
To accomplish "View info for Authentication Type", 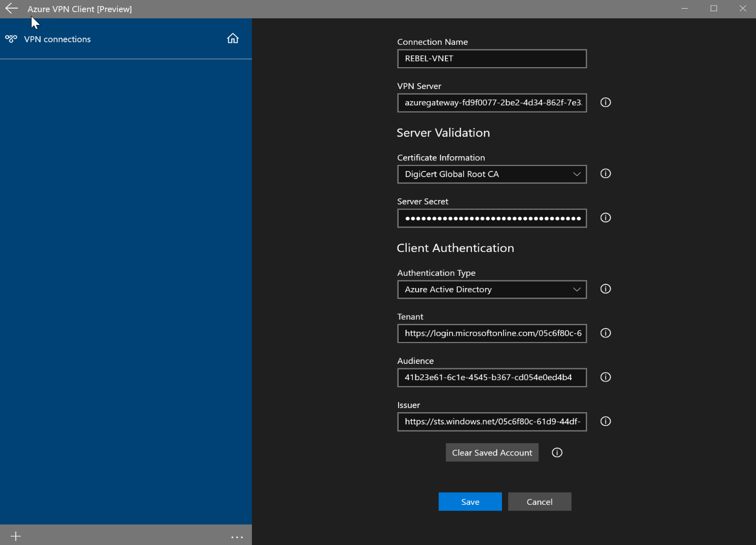I will click(605, 289).
